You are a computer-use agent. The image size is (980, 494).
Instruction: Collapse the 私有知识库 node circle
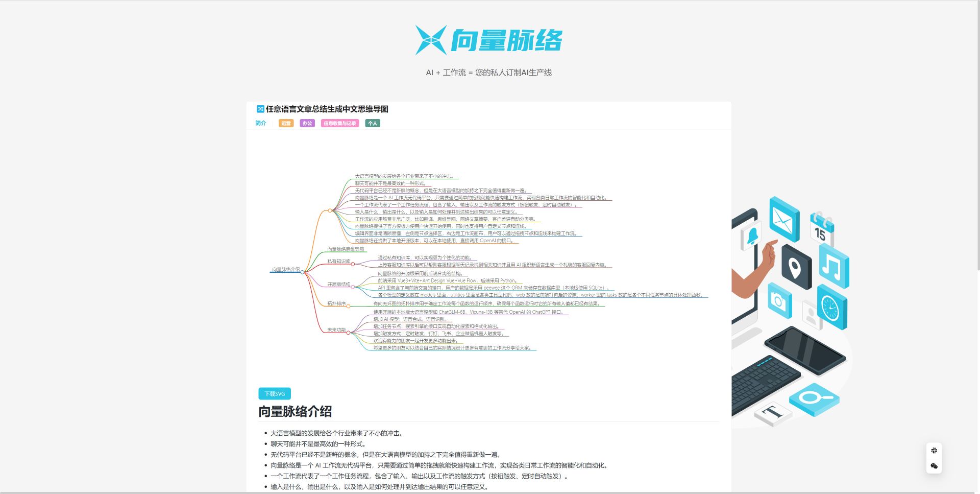coord(353,264)
